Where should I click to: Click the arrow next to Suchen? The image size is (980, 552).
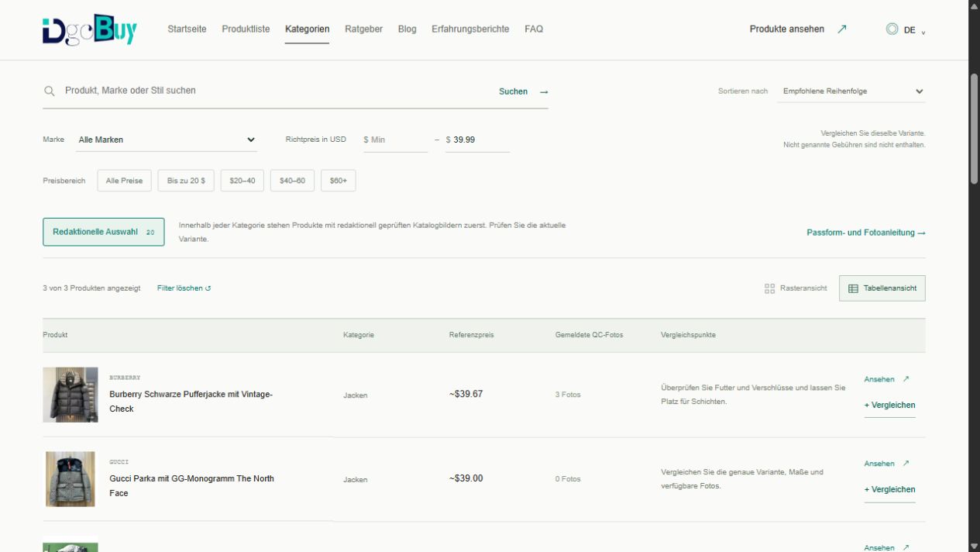(x=544, y=91)
